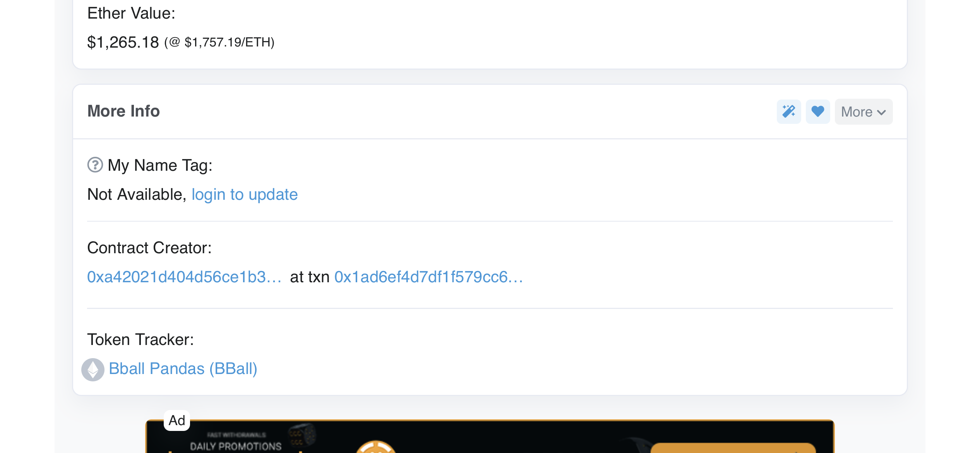Viewport: 980px width, 453px height.
Task: Click the More Info card heading
Action: click(x=123, y=111)
